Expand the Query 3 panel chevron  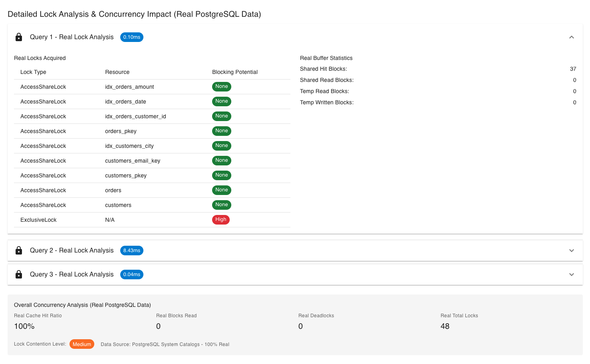(x=571, y=274)
